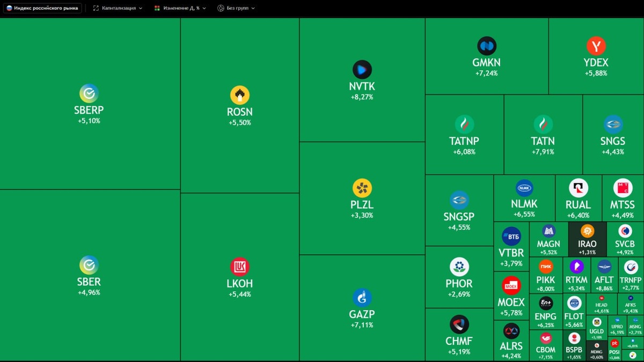Expand the Изменение Д, % color dropdown
The height and width of the screenshot is (362, 644).
tap(180, 8)
